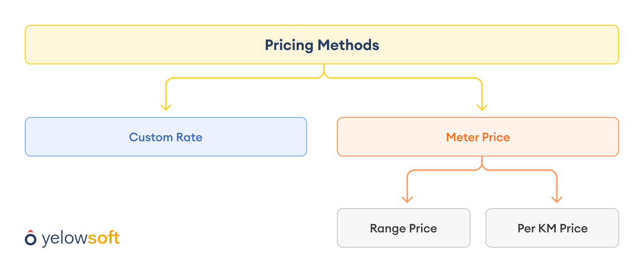644x272 pixels.
Task: Click the orange connector junction under Meter Price
Action: pos(482,168)
